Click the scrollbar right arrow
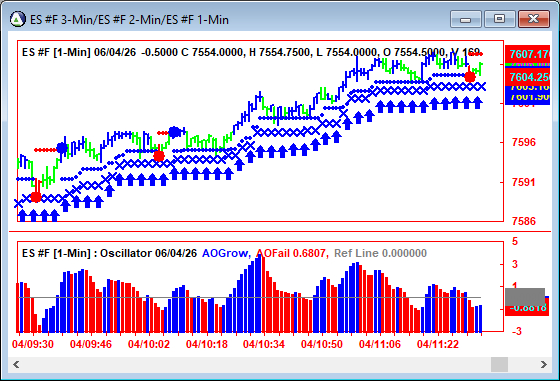The image size is (560, 381). (x=544, y=365)
